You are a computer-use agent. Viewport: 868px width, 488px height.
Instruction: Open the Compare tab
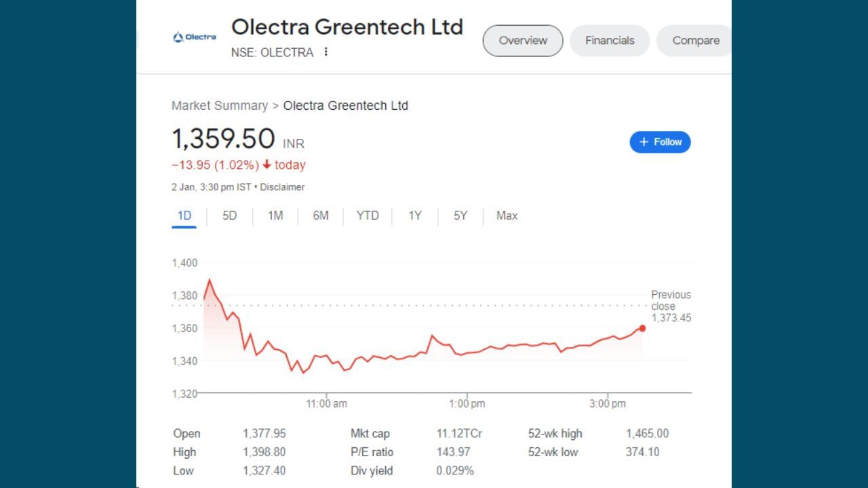coord(695,41)
